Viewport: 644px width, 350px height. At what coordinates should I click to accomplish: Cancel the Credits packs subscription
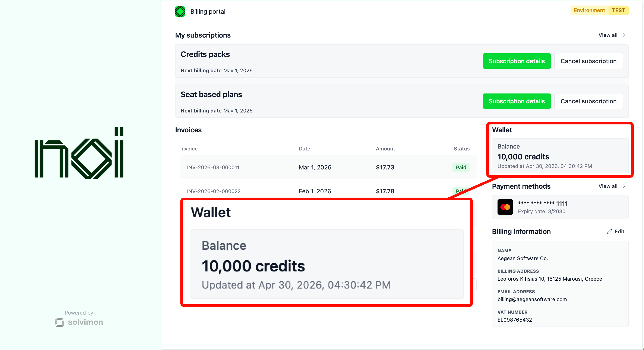point(588,61)
